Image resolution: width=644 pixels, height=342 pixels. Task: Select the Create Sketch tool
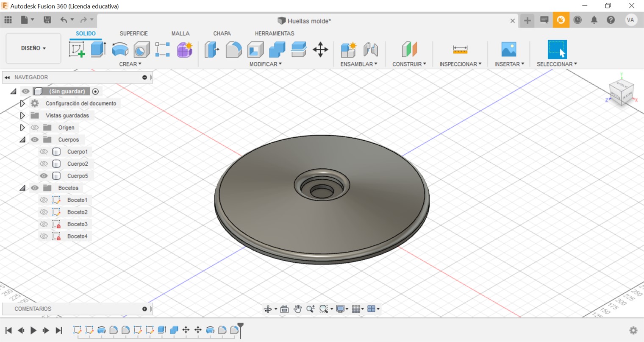77,50
